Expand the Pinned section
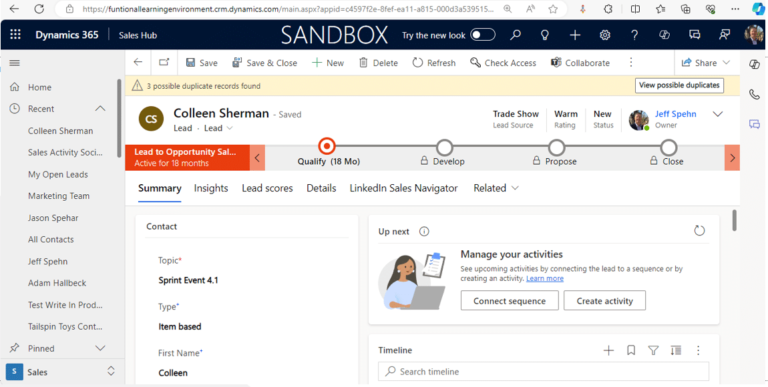The width and height of the screenshot is (768, 387). pos(100,348)
